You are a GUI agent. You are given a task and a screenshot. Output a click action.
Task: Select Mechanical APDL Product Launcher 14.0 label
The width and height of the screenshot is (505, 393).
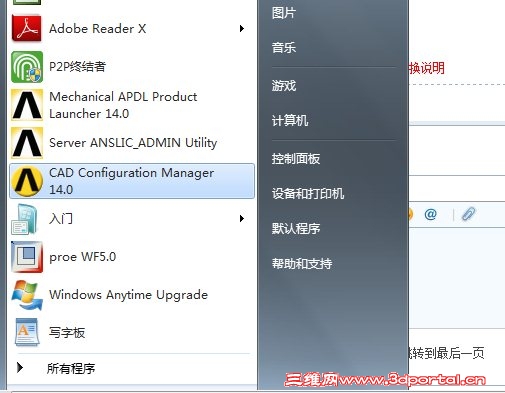pyautogui.click(x=123, y=105)
